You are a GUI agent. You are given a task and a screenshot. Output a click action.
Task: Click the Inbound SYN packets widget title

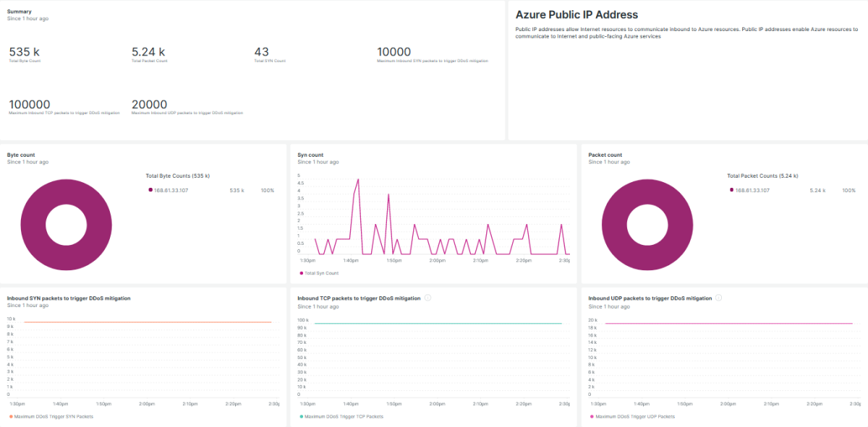pos(69,298)
